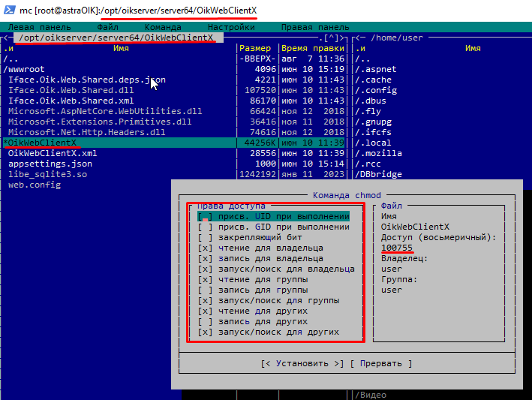The height and width of the screenshot is (400, 532).
Task: Toggle the sticky bit checkbox
Action: 205,237
